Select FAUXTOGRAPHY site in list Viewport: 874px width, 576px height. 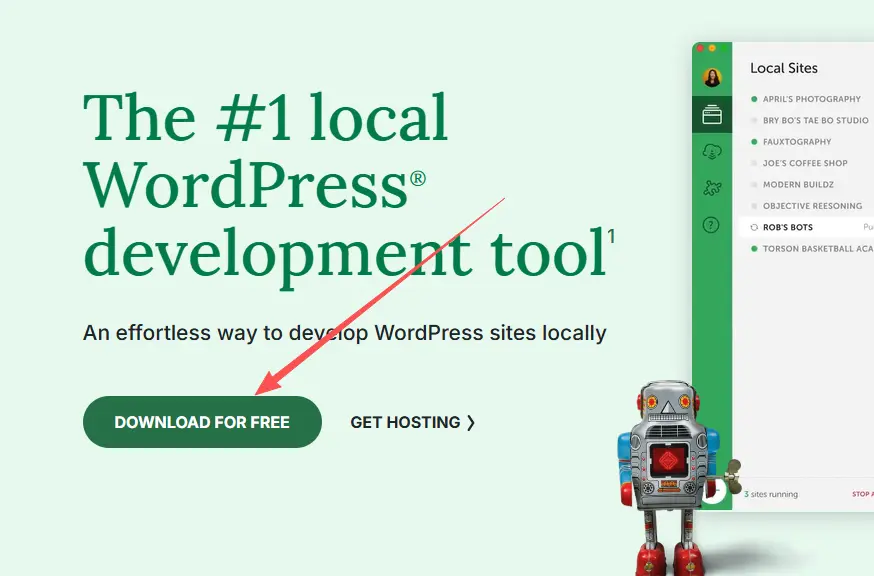pos(791,142)
